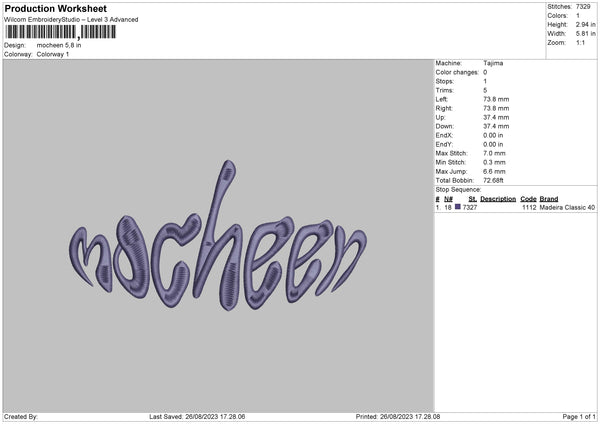Image resolution: width=600 pixels, height=424 pixels.
Task: Select the Width value 5.81 in
Action: click(585, 34)
